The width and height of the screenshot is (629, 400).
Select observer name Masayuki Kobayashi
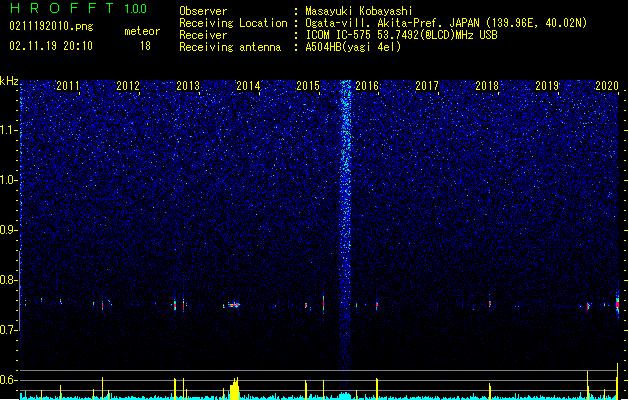(x=359, y=11)
